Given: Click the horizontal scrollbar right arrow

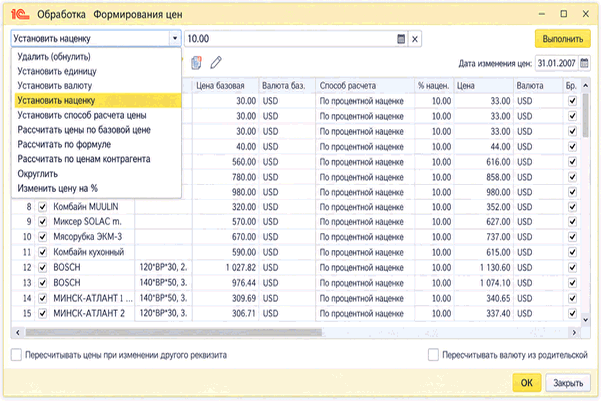Looking at the screenshot, I should click(574, 332).
